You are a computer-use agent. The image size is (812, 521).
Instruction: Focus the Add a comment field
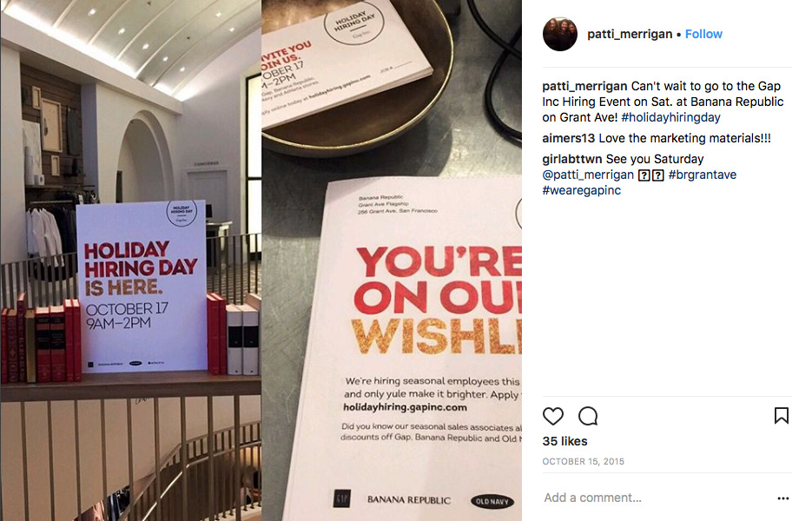tap(657, 498)
